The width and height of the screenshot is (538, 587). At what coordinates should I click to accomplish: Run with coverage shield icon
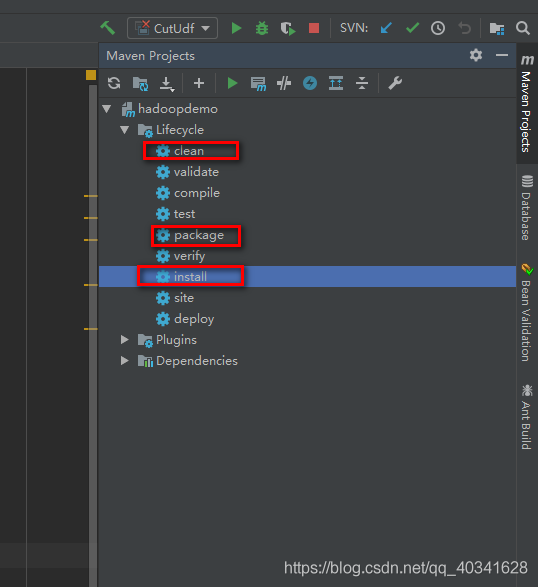(x=288, y=28)
